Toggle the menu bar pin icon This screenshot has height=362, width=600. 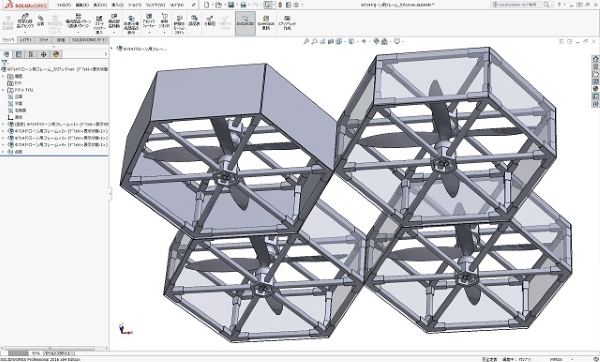point(194,5)
